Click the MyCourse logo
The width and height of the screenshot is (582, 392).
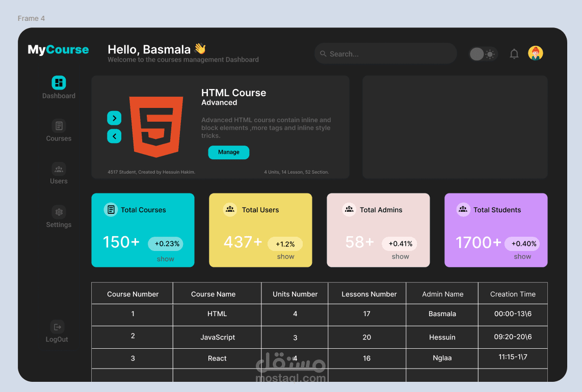[x=58, y=50]
